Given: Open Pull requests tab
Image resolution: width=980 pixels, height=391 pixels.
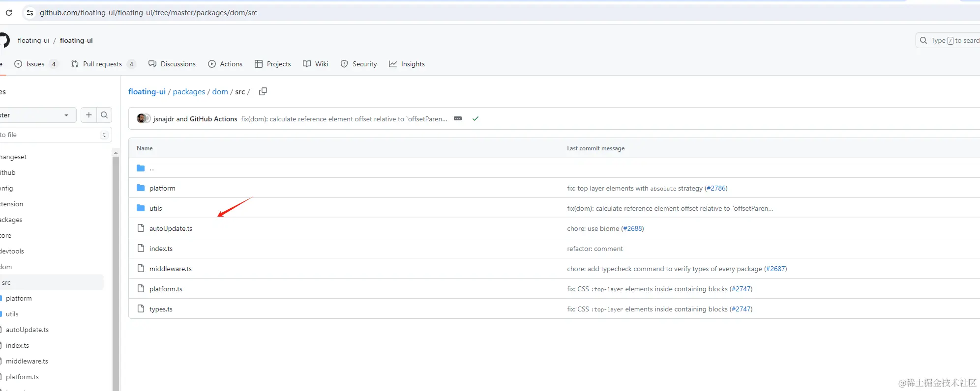Looking at the screenshot, I should (x=103, y=64).
